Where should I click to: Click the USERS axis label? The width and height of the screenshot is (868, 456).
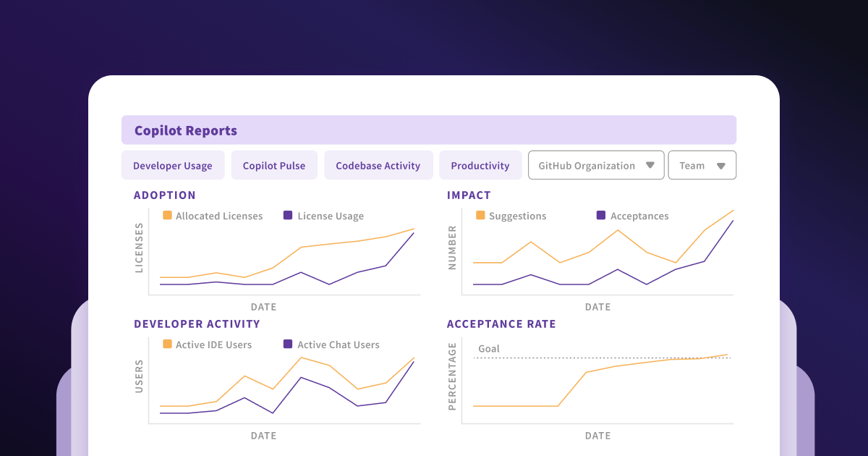pos(140,376)
